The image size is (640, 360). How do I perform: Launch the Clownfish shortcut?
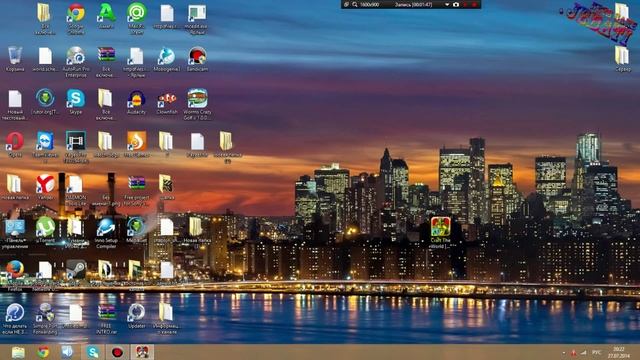[x=167, y=99]
